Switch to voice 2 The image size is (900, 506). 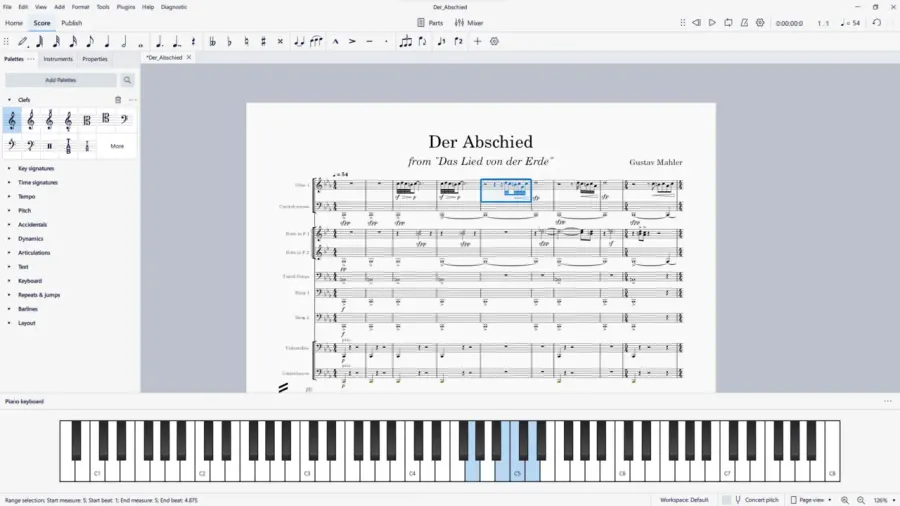(x=458, y=41)
